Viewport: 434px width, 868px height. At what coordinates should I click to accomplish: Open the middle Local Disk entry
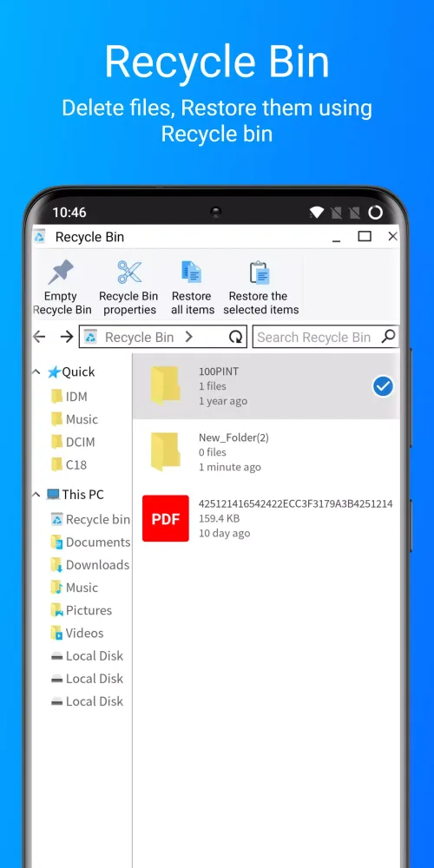(87, 678)
